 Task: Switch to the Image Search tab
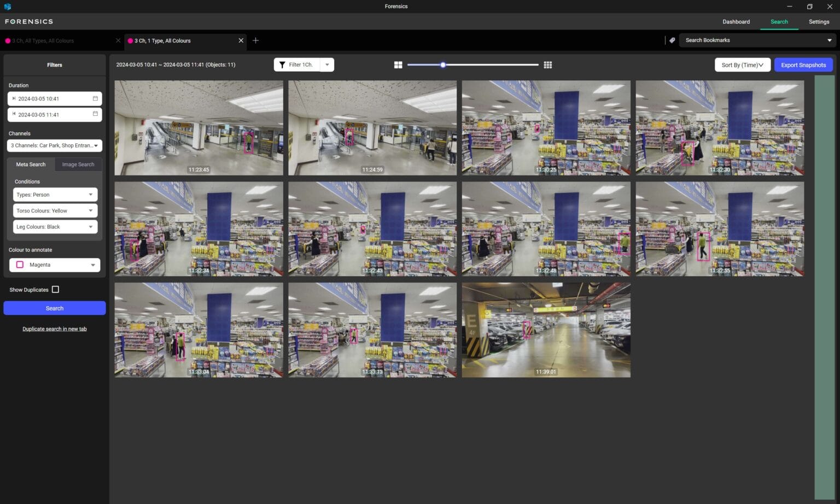(78, 164)
